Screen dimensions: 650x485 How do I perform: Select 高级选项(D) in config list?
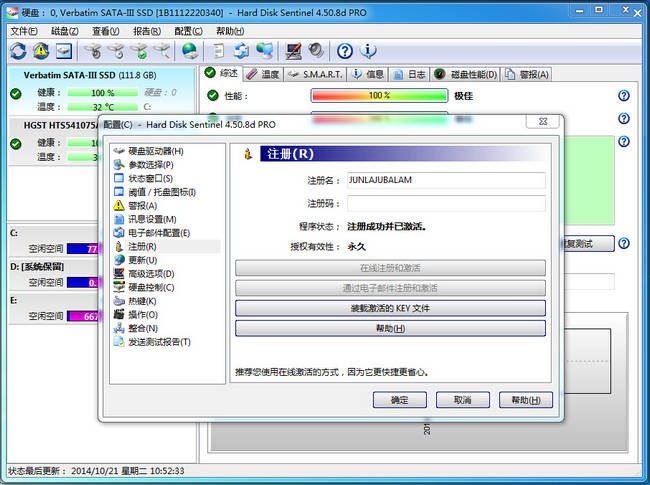pyautogui.click(x=144, y=274)
